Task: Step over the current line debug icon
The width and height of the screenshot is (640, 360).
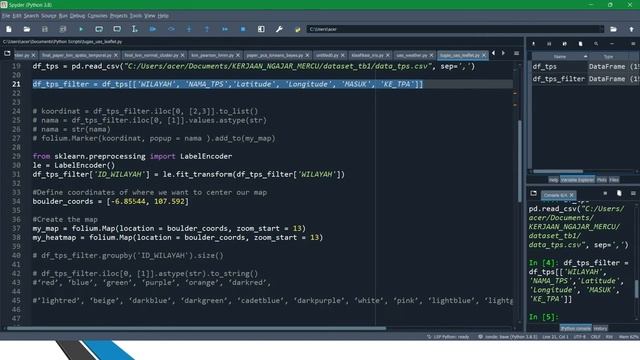Action: [171, 29]
